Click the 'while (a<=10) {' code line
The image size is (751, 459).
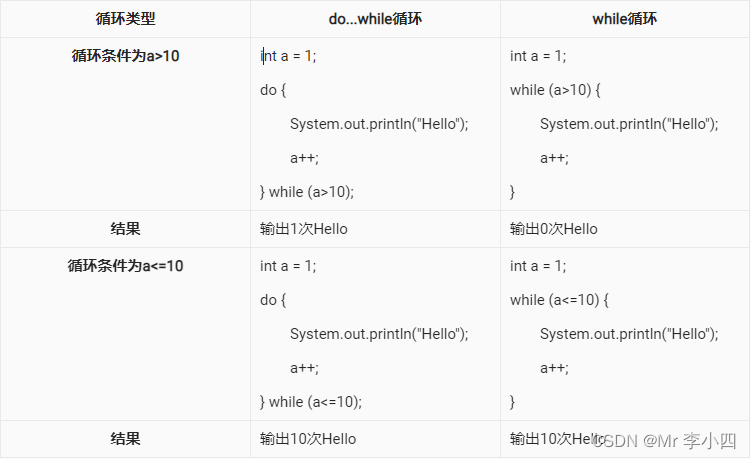point(559,300)
